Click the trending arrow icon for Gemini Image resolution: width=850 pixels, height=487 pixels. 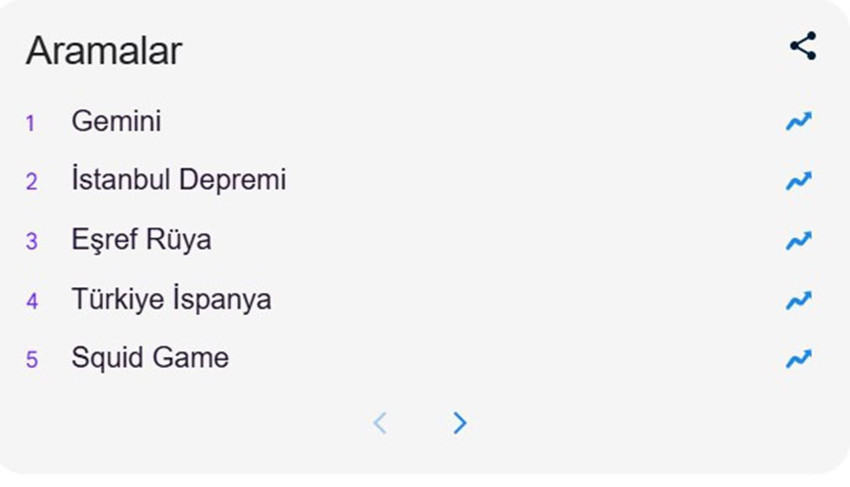798,122
